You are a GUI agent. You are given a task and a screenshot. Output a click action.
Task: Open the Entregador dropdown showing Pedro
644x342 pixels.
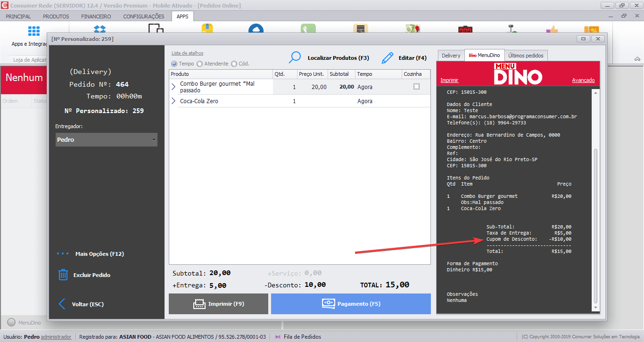[x=107, y=139]
